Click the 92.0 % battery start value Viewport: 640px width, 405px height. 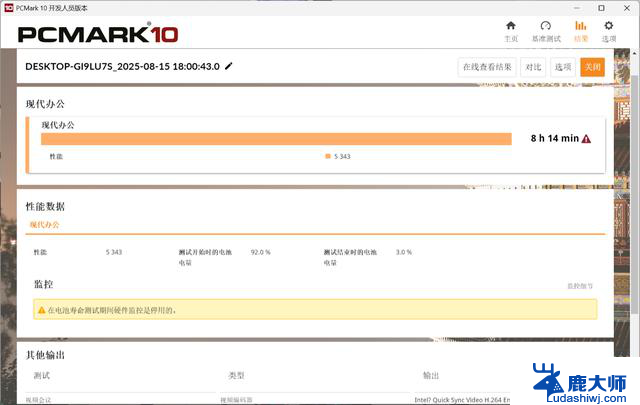[260, 252]
